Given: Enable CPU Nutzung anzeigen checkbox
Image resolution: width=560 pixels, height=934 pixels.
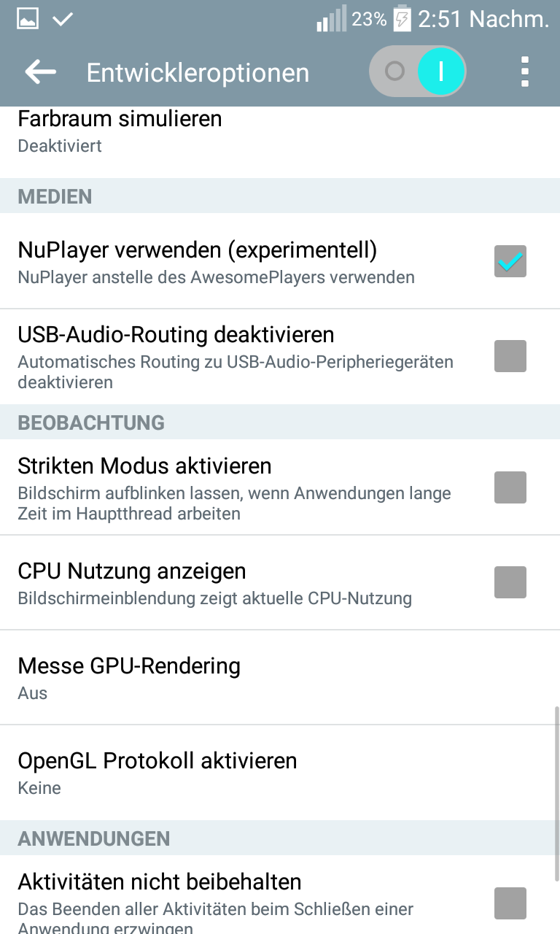Looking at the screenshot, I should [x=510, y=582].
